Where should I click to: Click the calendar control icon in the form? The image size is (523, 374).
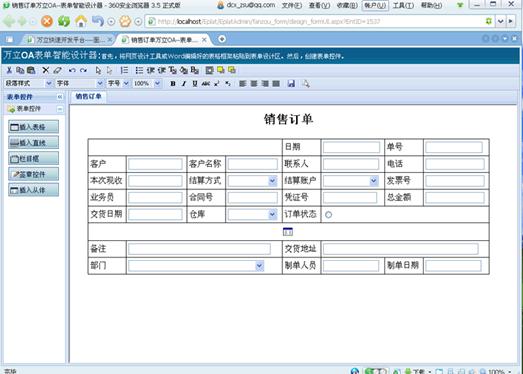coord(288,231)
